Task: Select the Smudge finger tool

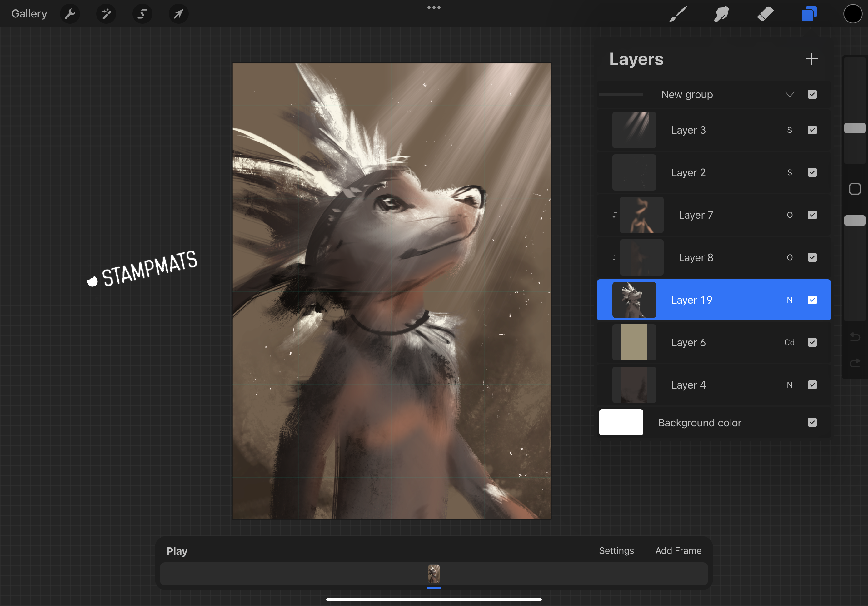Action: pos(721,14)
